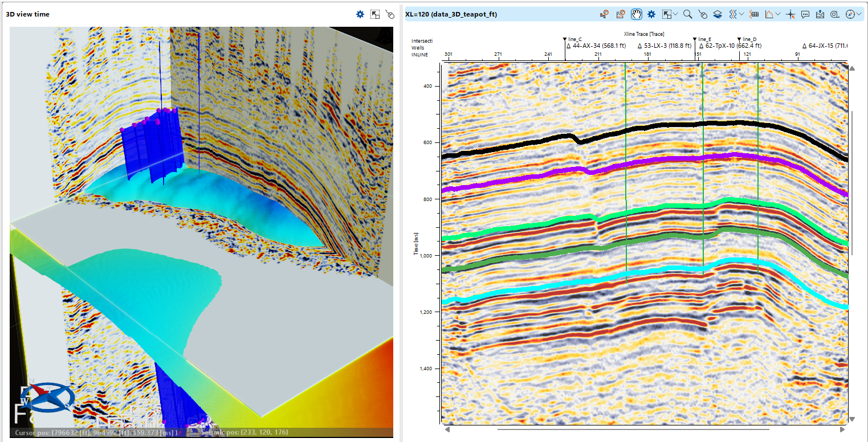
Task: Select the zoom magnifier tool
Action: 687,14
